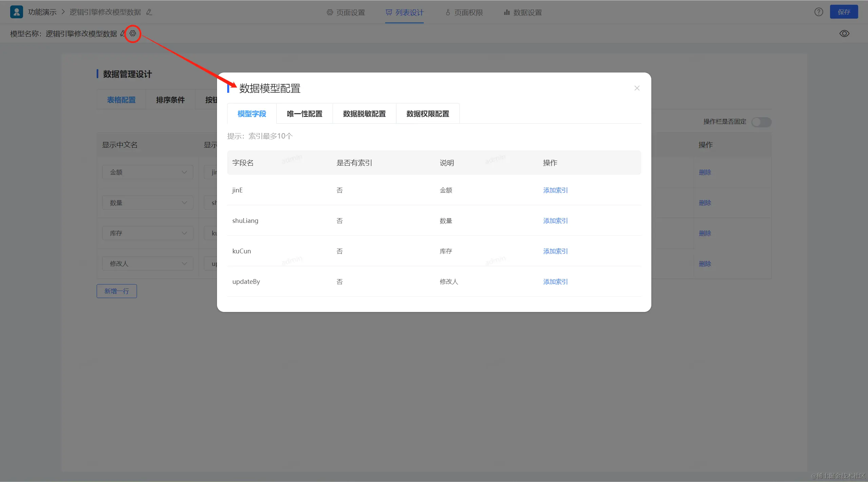Image resolution: width=868 pixels, height=482 pixels.
Task: Click the 保存 button
Action: (844, 12)
